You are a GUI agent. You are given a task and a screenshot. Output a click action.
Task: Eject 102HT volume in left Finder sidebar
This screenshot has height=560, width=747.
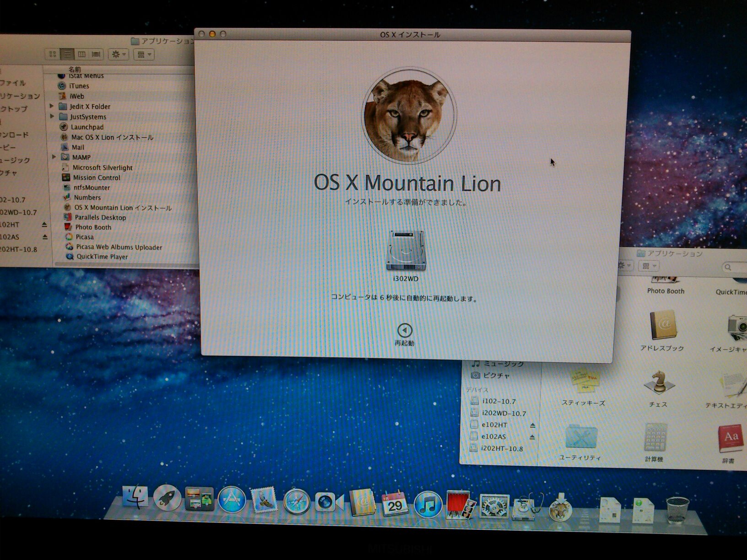pyautogui.click(x=44, y=225)
